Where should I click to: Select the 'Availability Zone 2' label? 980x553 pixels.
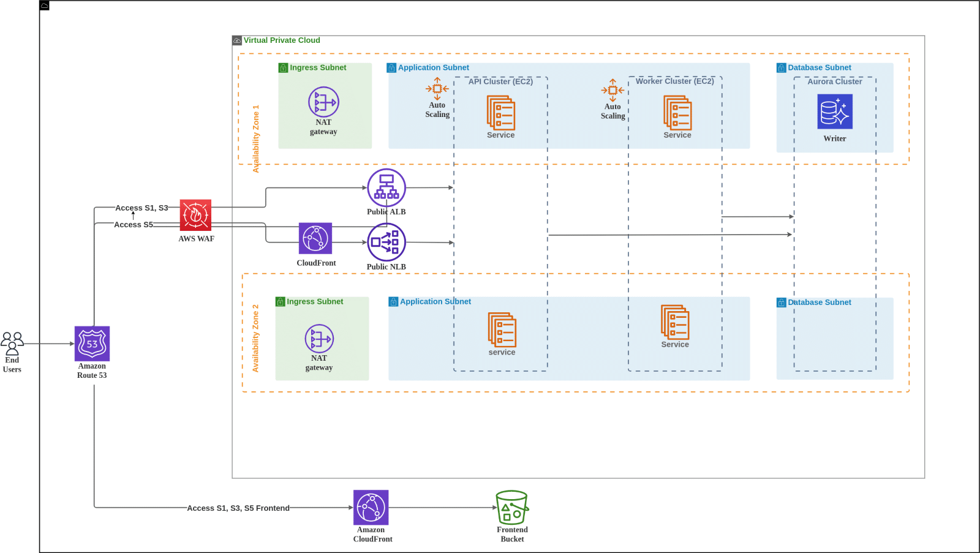[255, 338]
